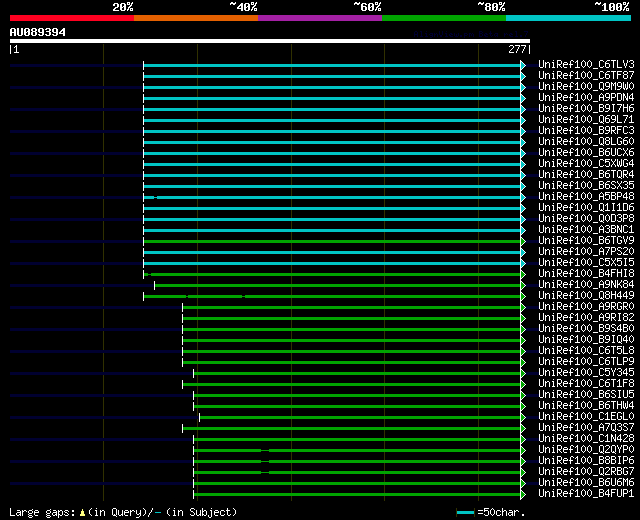
Task: Click the UniRef100_C5X5I5 label
Action: 586,263
